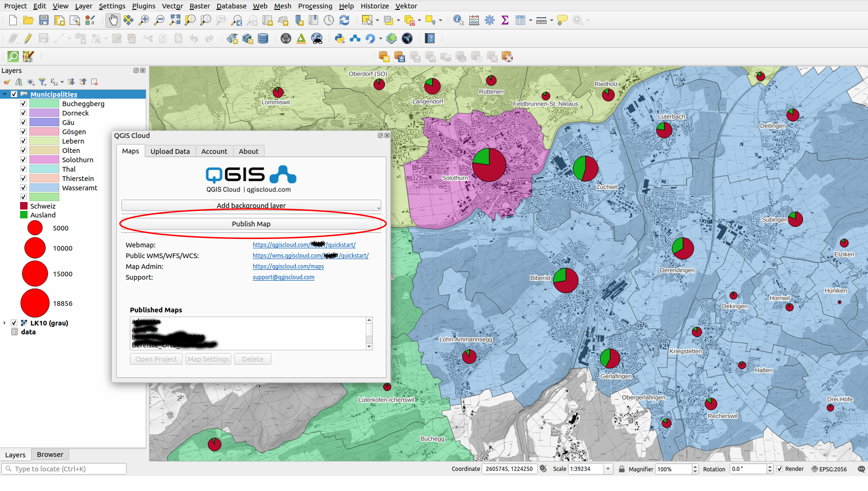This screenshot has width=868, height=491.
Task: Open the Processing menu
Action: 315,6
